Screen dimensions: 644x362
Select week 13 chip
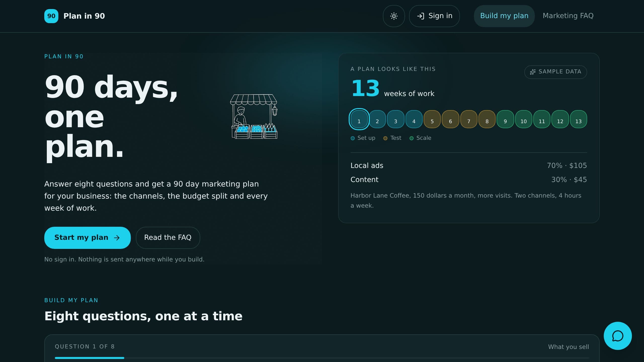578,119
